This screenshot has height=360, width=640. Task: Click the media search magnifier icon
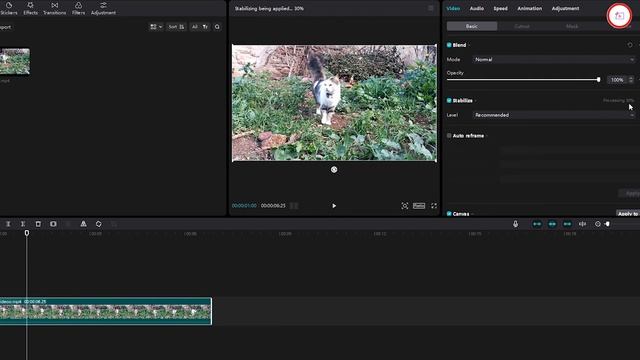tap(217, 27)
